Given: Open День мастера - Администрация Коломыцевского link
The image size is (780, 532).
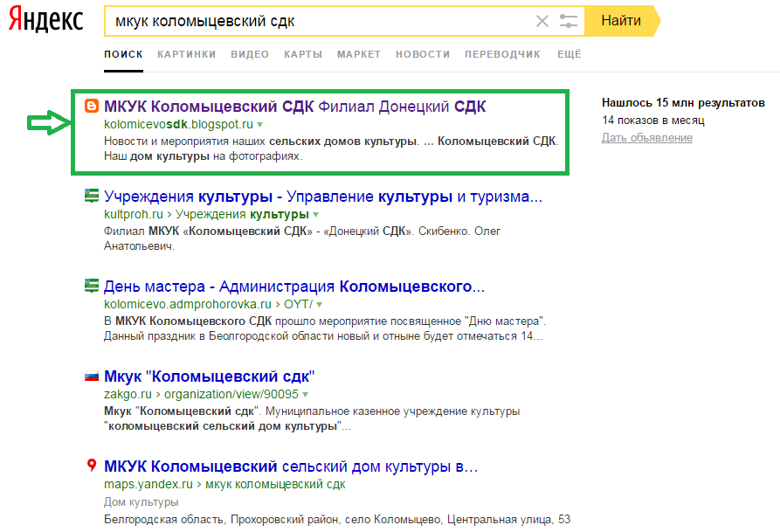Looking at the screenshot, I should tap(294, 287).
